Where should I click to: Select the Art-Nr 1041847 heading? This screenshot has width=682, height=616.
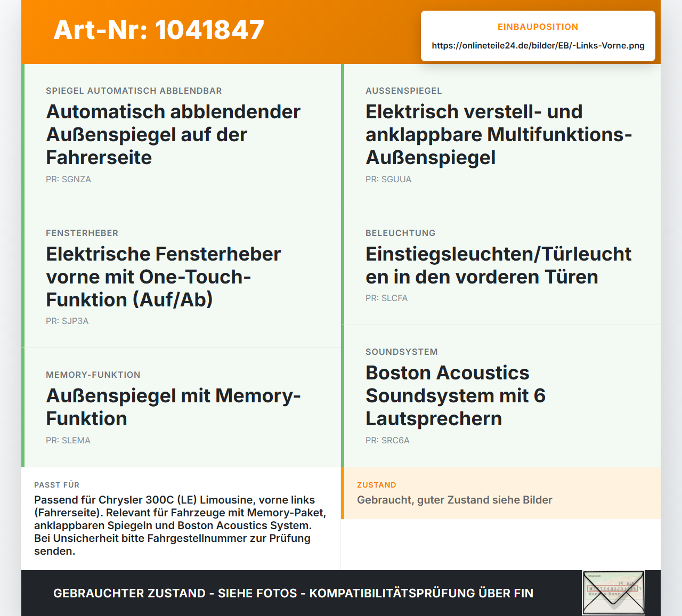(159, 30)
